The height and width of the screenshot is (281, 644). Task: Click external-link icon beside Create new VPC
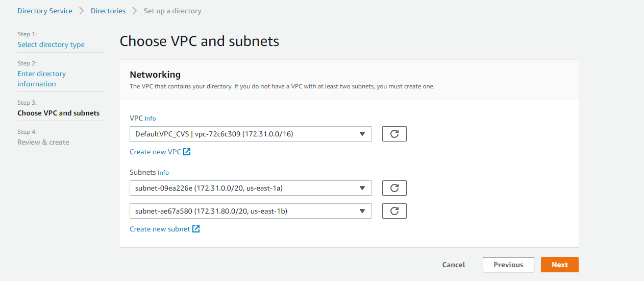(x=187, y=152)
